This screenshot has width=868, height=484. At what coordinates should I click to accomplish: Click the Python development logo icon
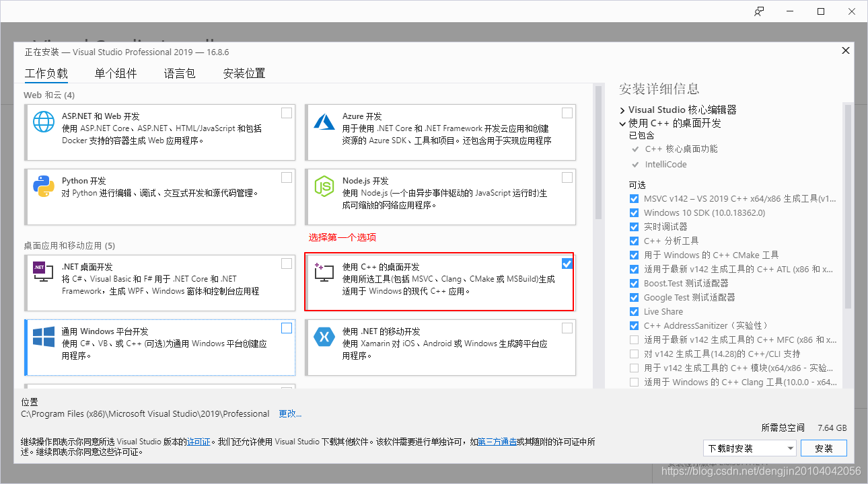tap(44, 186)
